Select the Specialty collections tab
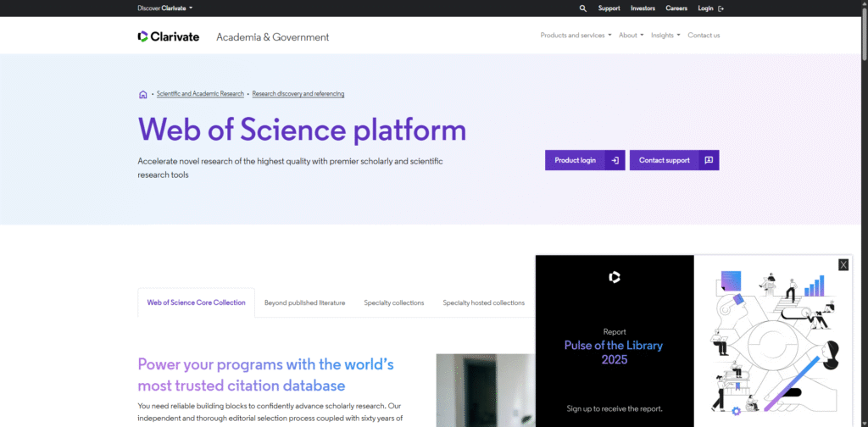Screen dimensions: 868x427 [x=393, y=302]
